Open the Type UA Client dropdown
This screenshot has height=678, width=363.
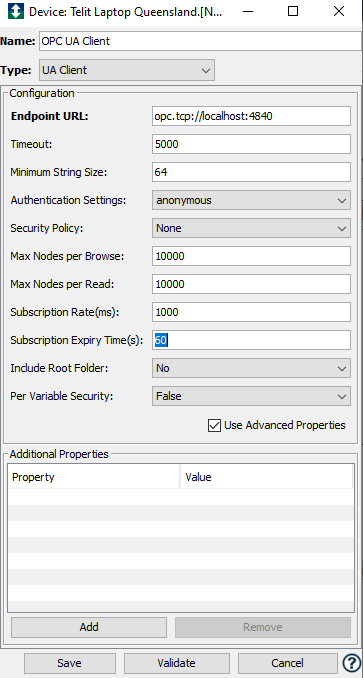coord(127,70)
